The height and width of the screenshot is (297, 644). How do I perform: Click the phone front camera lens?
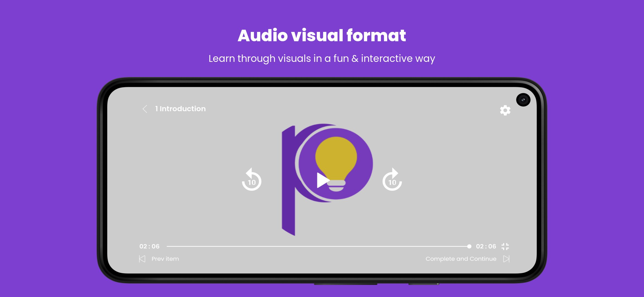point(523,100)
